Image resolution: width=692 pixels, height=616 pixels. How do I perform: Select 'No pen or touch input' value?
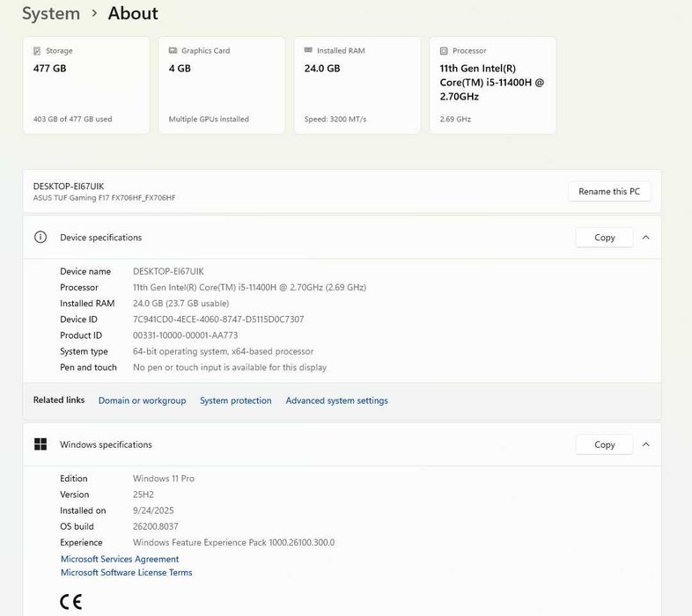click(230, 368)
